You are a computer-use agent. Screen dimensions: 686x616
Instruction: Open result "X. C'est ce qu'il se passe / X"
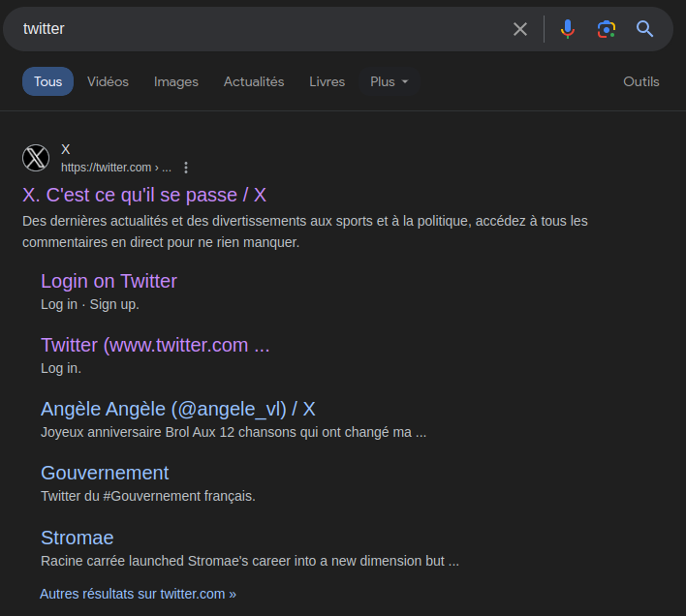(144, 195)
